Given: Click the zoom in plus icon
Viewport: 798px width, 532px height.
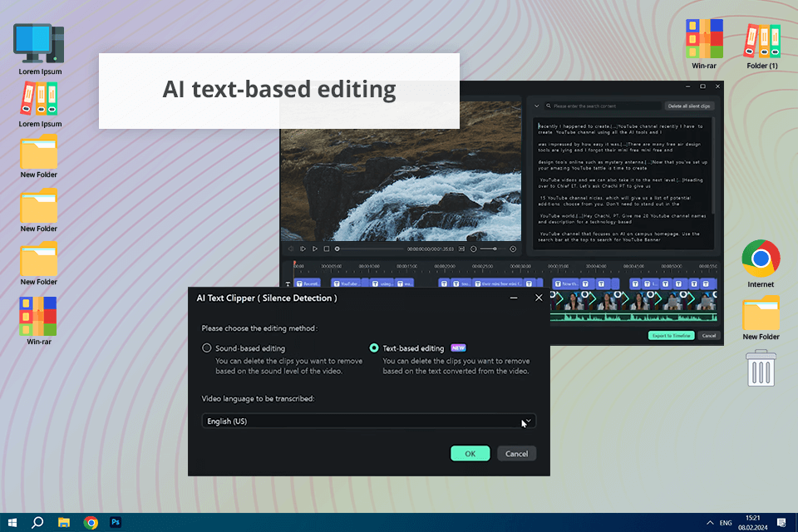Looking at the screenshot, I should [513, 249].
